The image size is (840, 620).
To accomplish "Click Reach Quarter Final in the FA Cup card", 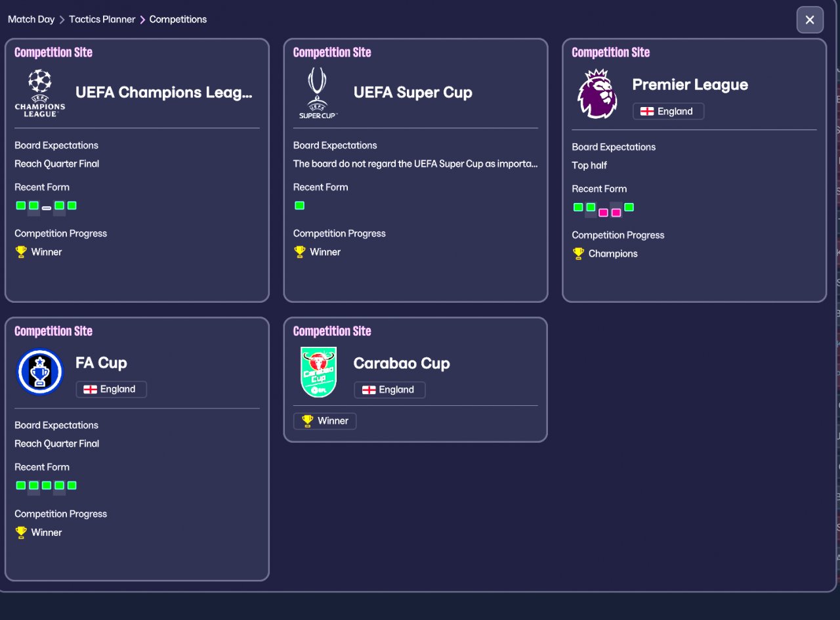I will [x=57, y=443].
